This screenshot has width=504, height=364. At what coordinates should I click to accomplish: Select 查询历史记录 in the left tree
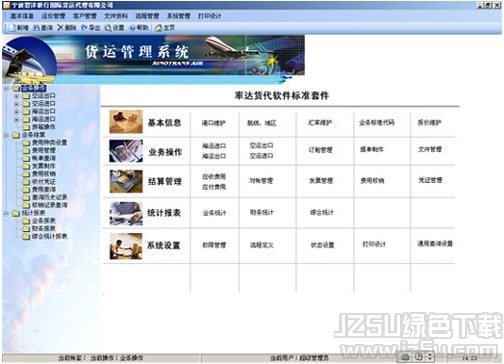(x=49, y=197)
